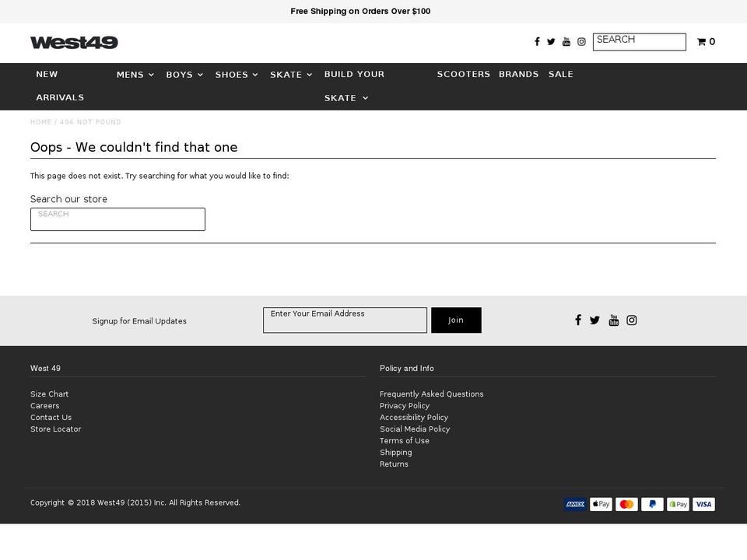Open the Size Chart link

coord(50,394)
